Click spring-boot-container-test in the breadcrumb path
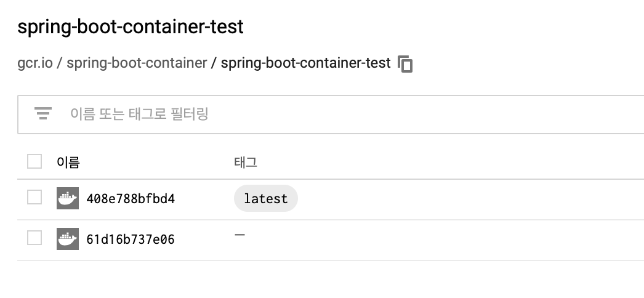Viewport: 644px width, 298px height. (x=305, y=63)
